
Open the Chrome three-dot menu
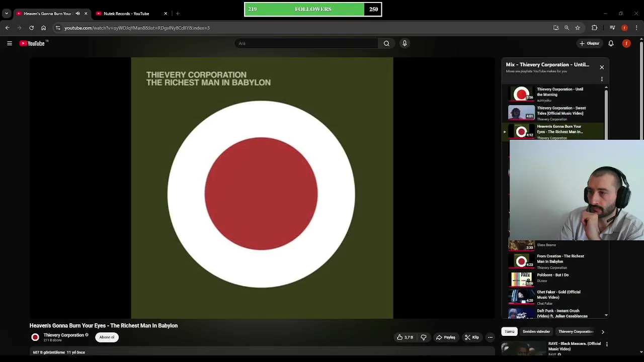[636, 28]
